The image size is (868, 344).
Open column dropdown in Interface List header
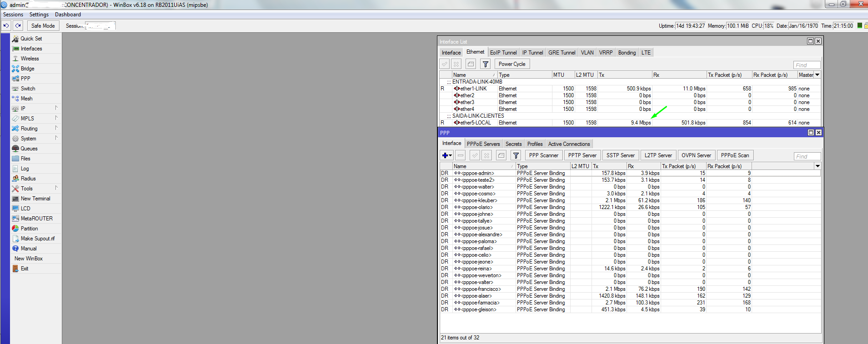(818, 75)
